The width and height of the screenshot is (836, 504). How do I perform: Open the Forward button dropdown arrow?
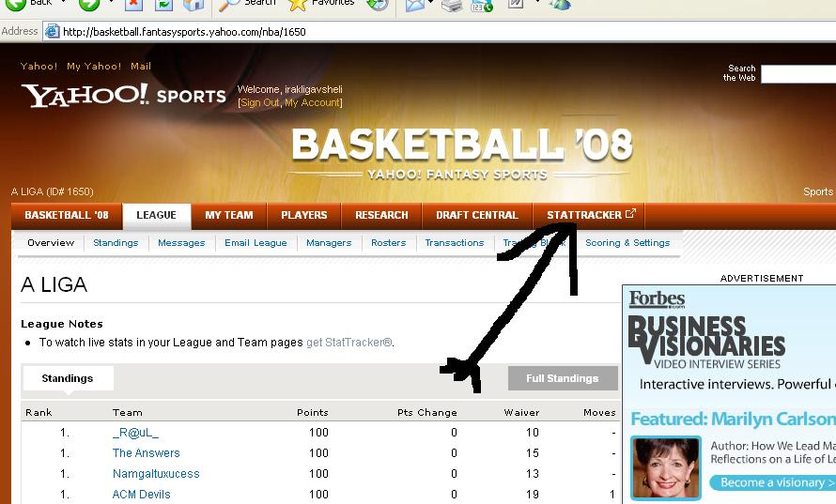[110, 3]
